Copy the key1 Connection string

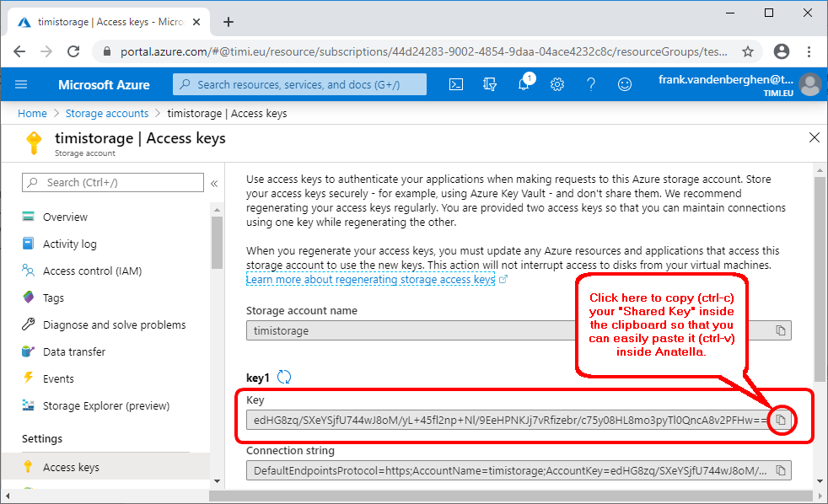click(781, 470)
